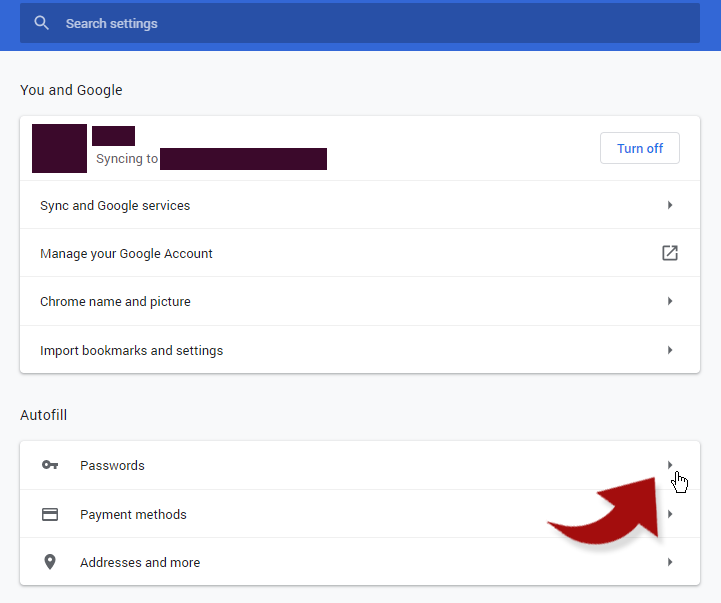The width and height of the screenshot is (721, 603).
Task: Click the external link icon for Google Account
Action: point(670,253)
